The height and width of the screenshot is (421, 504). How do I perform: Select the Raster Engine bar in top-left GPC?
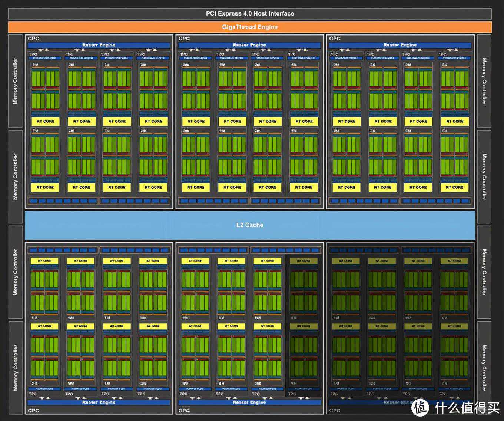point(99,45)
